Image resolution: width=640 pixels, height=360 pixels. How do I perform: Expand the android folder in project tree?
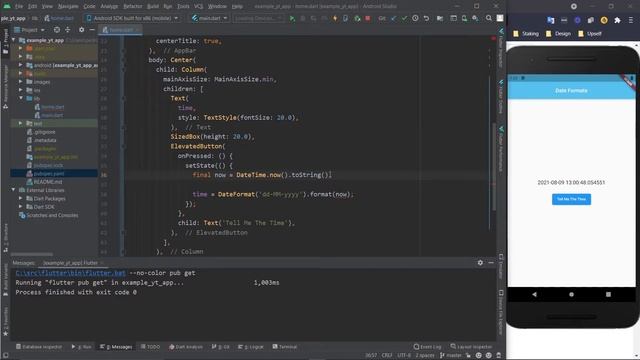click(x=21, y=65)
